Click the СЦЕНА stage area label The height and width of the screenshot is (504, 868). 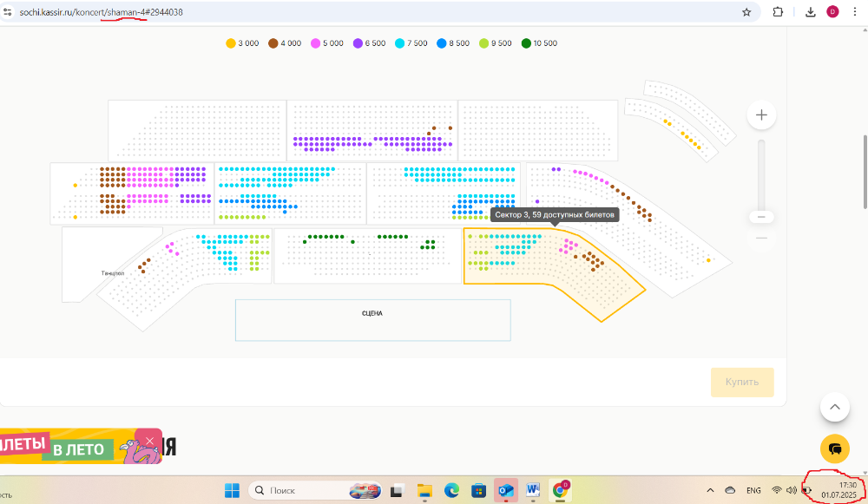(372, 313)
